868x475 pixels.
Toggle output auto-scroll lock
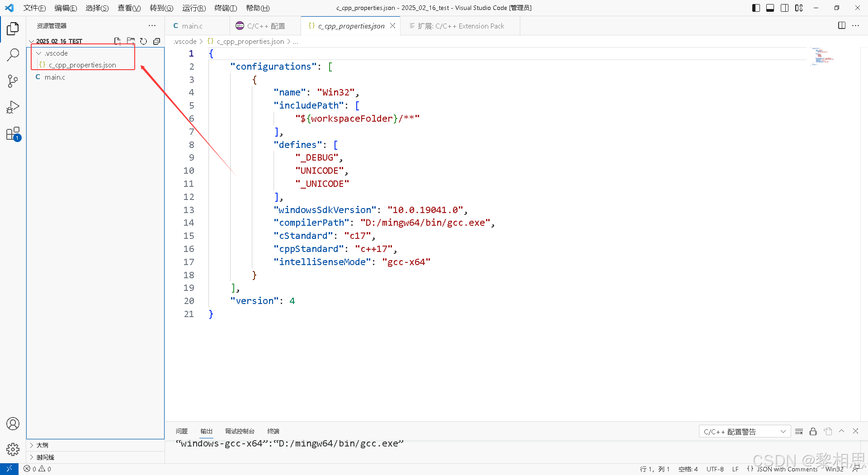[x=813, y=432]
